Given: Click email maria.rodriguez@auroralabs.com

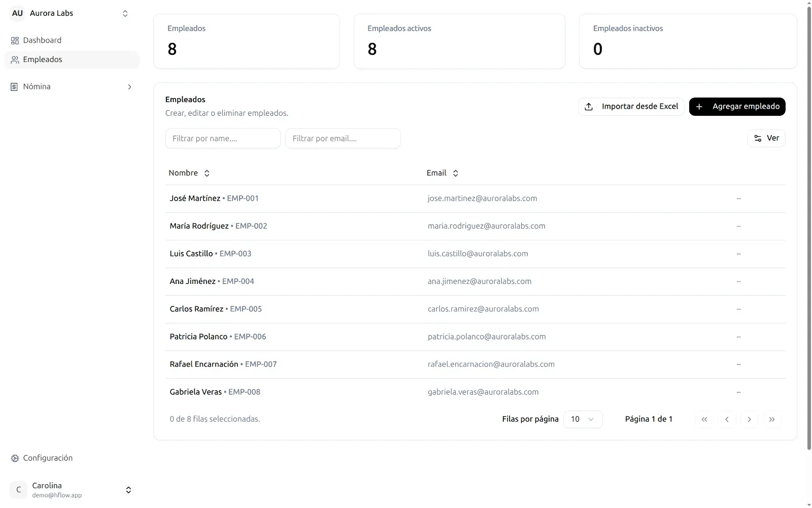Looking at the screenshot, I should click(486, 226).
